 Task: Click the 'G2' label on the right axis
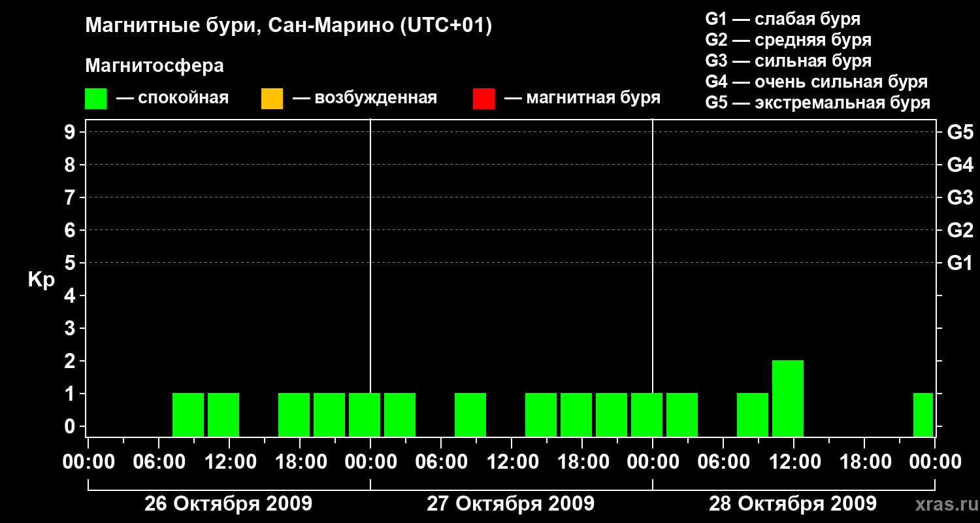tap(960, 230)
